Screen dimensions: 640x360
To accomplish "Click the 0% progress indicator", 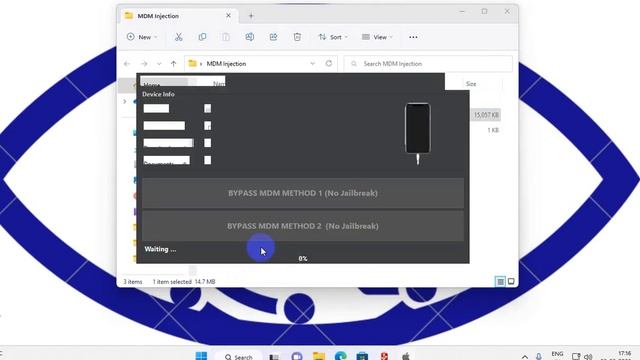I will pyautogui.click(x=303, y=258).
